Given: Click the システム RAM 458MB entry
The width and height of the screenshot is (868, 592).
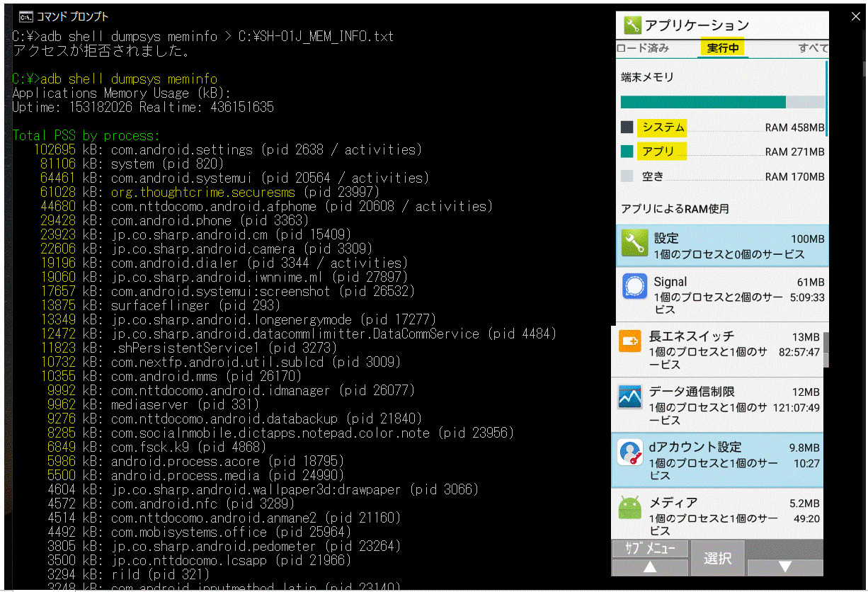Looking at the screenshot, I should click(722, 127).
